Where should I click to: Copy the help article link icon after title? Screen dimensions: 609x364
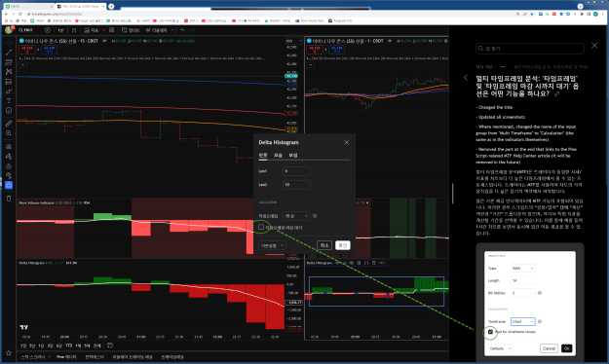tap(556, 93)
